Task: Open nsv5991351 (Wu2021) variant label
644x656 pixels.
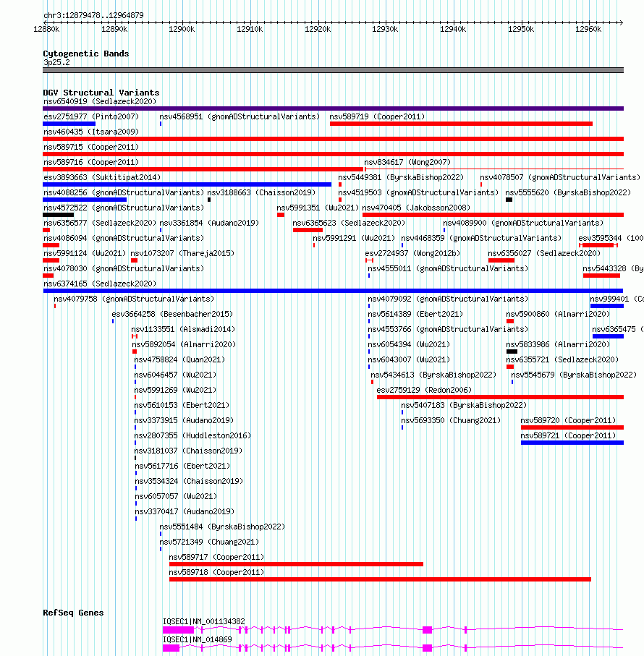Action: 318,208
